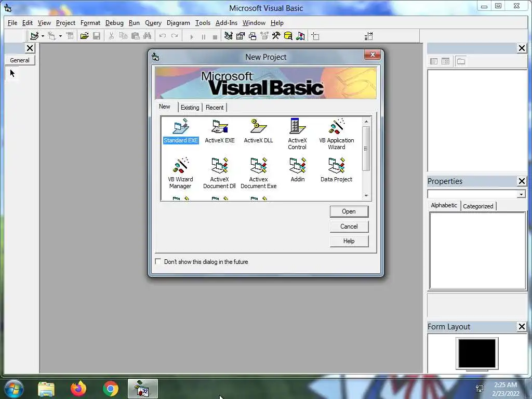Switch to Categorized properties tab
This screenshot has width=532, height=399.
(478, 206)
